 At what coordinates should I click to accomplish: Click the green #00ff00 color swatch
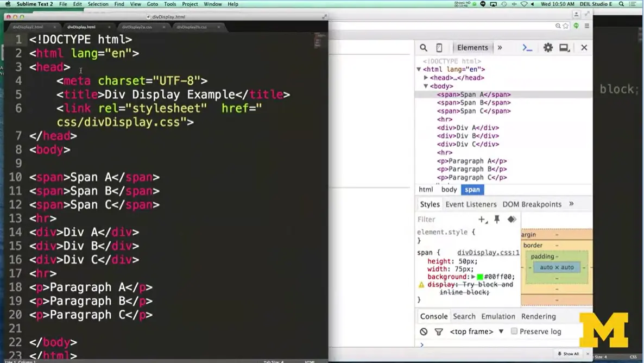coord(481,277)
